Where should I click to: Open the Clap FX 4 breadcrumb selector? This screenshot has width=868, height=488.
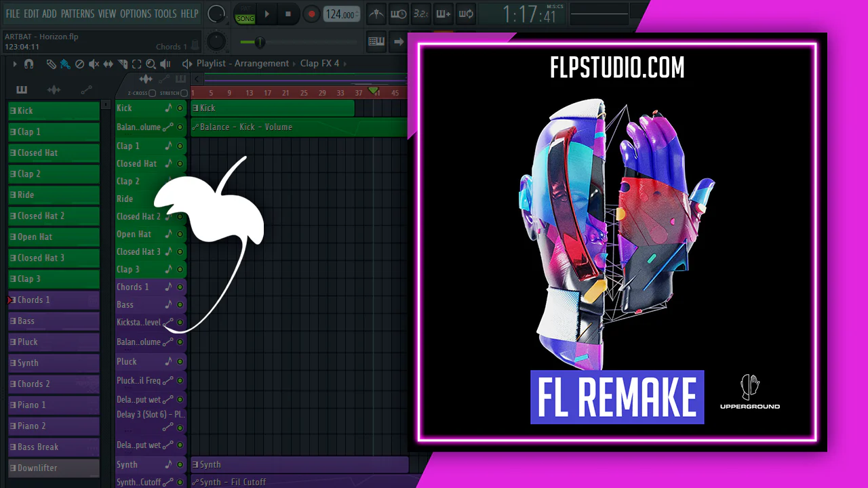319,64
